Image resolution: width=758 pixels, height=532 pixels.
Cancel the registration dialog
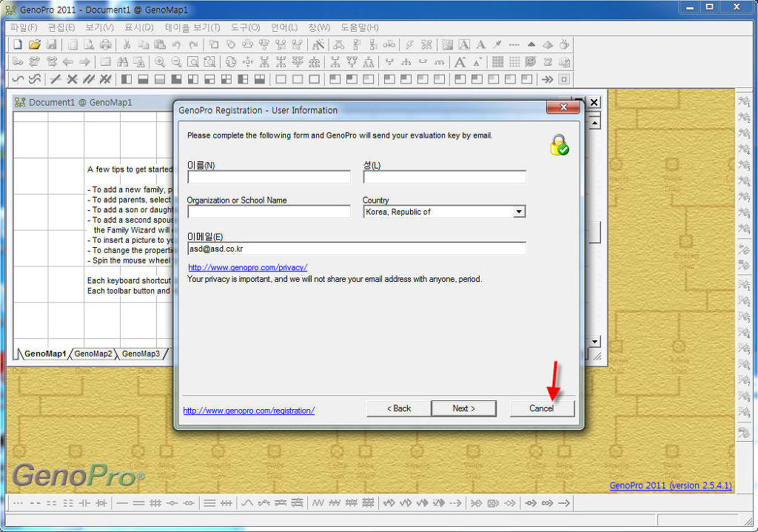point(542,408)
